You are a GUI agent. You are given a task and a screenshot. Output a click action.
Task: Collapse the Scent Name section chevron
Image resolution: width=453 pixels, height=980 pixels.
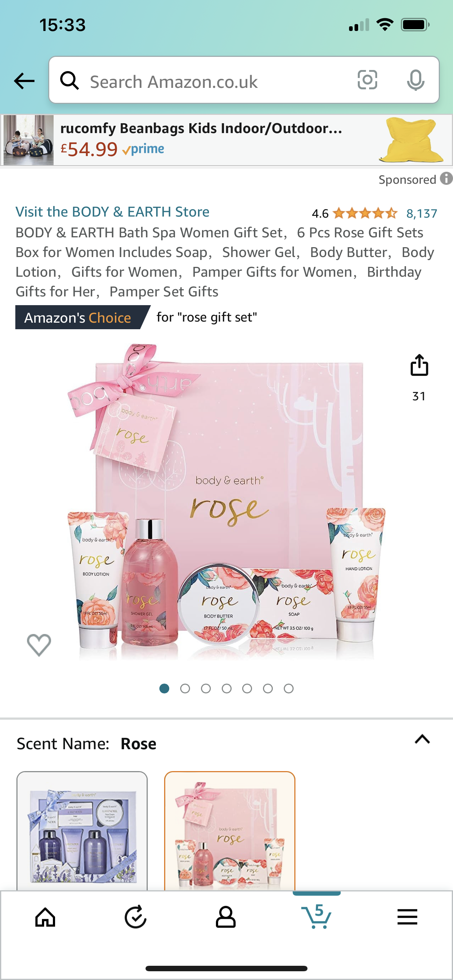(422, 739)
